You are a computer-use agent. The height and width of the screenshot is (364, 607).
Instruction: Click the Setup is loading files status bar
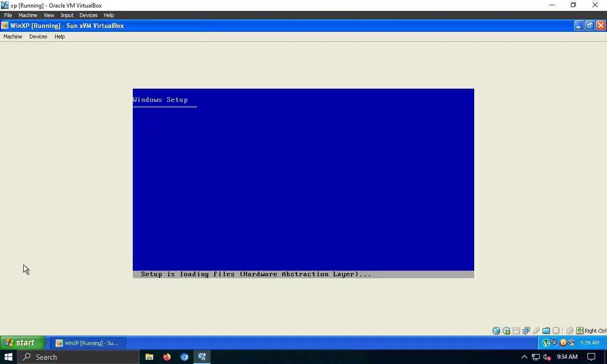[303, 274]
